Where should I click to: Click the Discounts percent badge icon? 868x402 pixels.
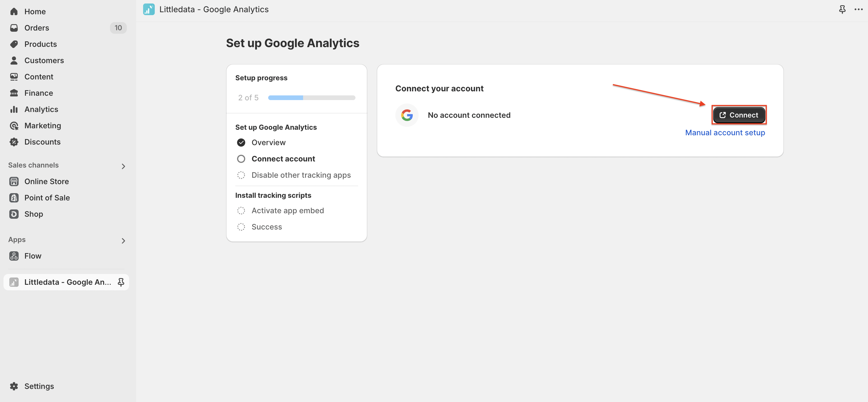point(14,142)
